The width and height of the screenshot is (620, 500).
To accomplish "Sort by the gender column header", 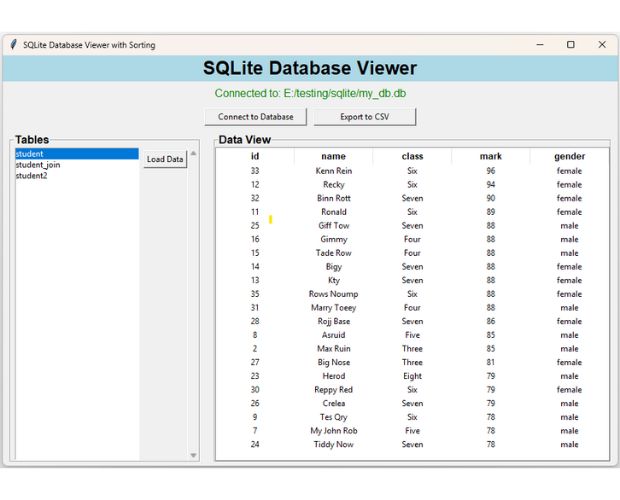I will click(x=569, y=156).
